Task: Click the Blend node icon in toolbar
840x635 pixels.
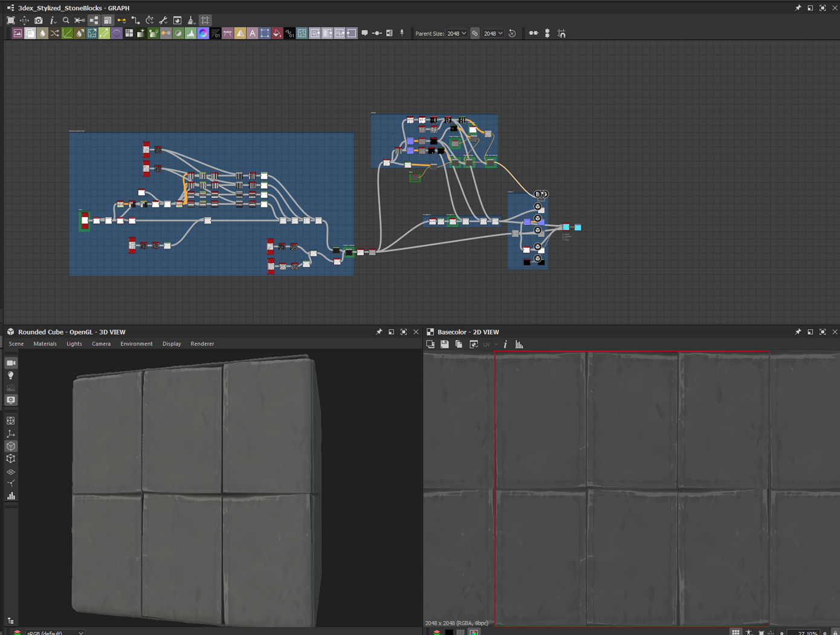Action: (x=30, y=34)
